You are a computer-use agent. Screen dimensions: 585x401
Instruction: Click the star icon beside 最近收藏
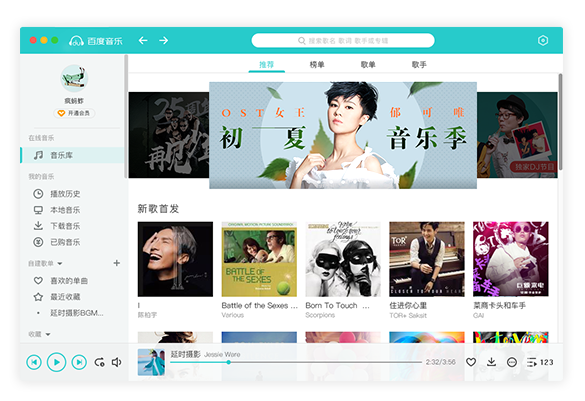(38, 297)
